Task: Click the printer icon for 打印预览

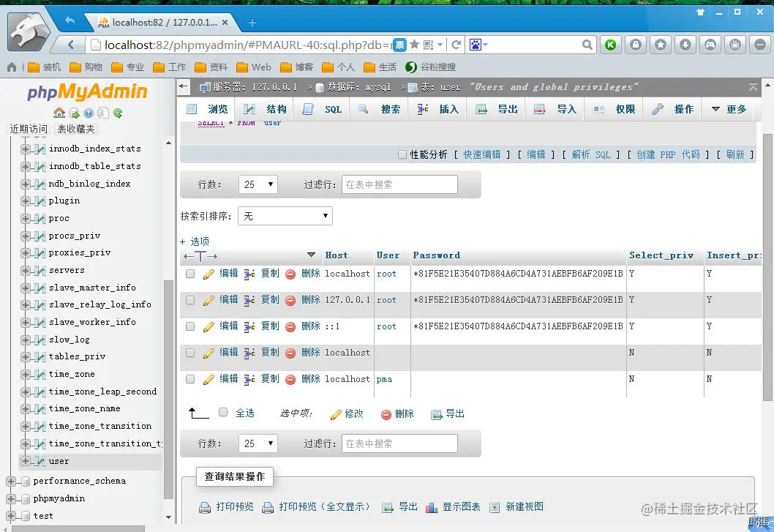Action: [205, 507]
